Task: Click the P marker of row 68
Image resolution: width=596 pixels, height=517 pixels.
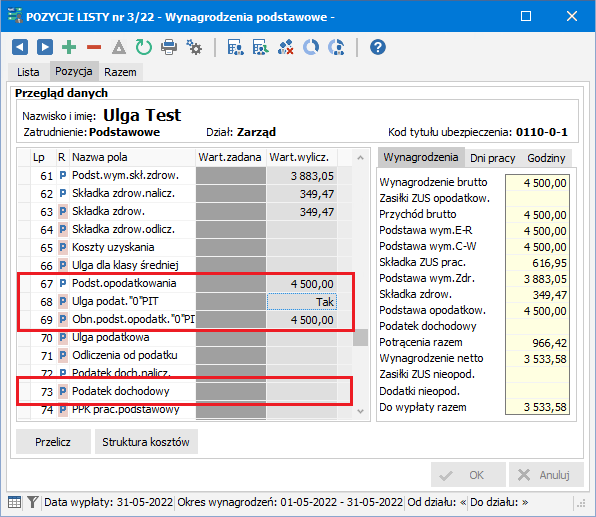Action: (x=63, y=301)
